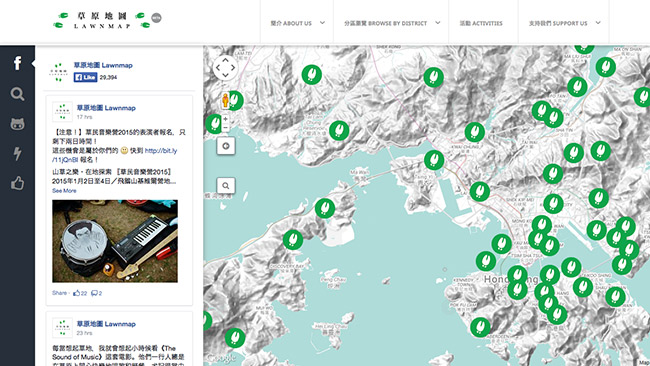Click the Facebook Like button
Screen dimensions: 650x366
point(85,77)
